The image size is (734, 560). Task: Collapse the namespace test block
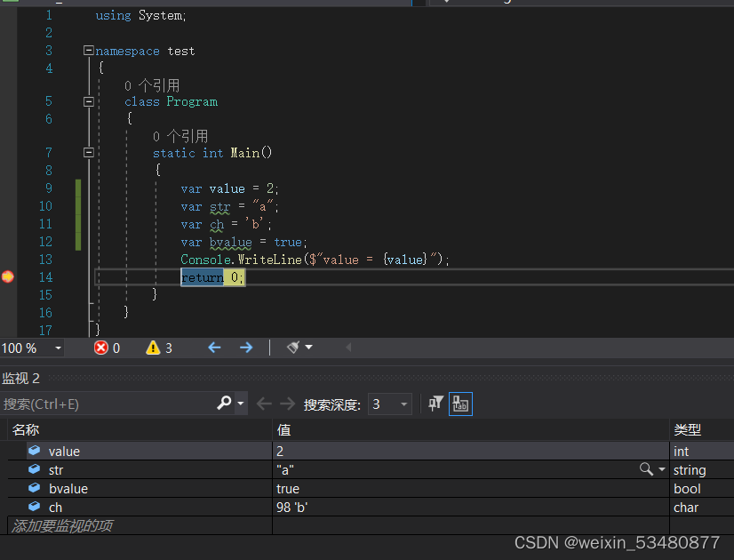click(x=89, y=50)
